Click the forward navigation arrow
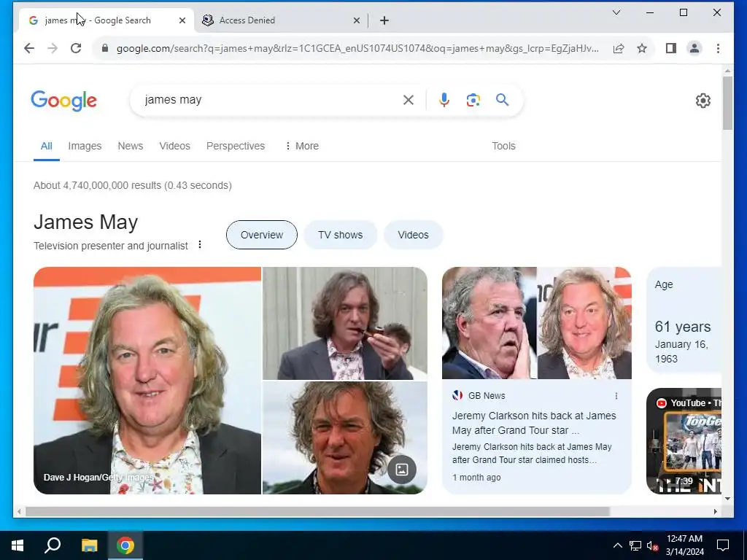The image size is (747, 560). 53,48
